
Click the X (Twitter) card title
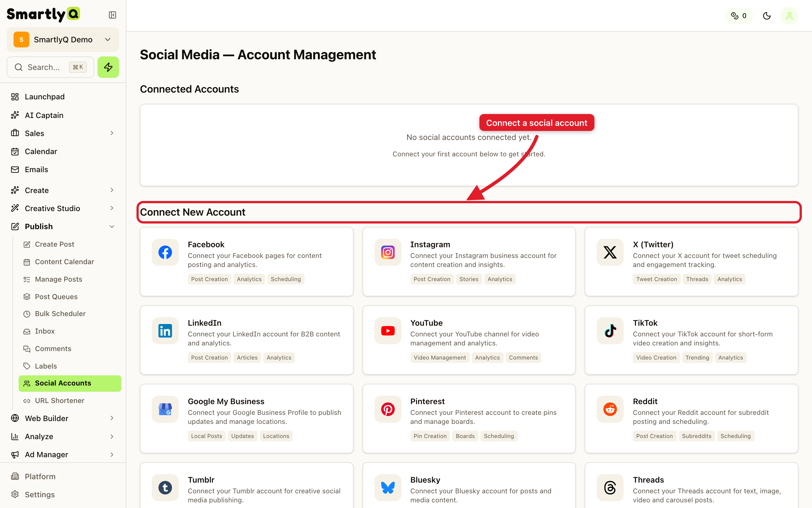653,245
